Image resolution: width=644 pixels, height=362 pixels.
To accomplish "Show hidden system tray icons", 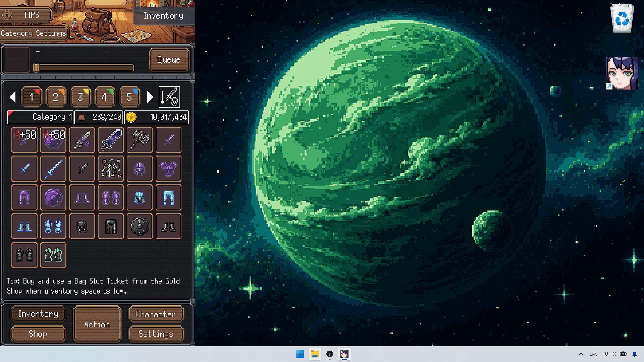I will [581, 354].
